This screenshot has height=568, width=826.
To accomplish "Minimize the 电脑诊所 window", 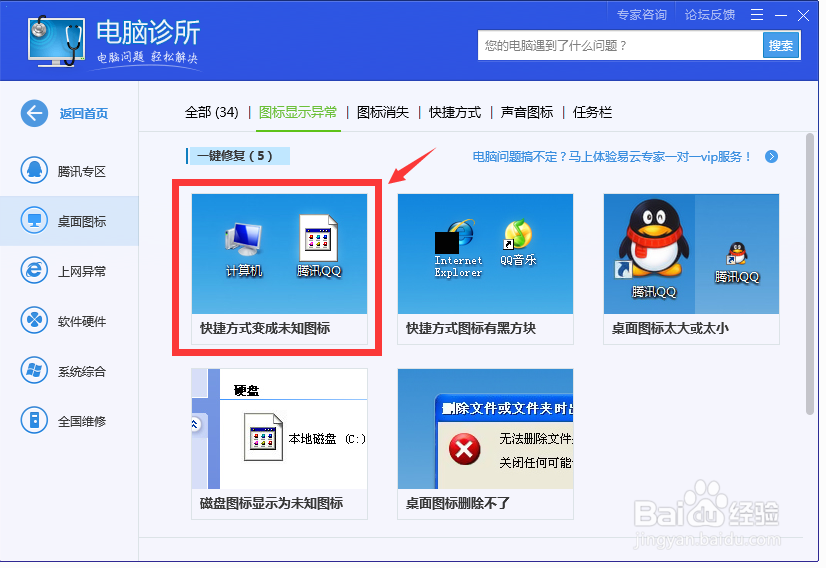I will (x=781, y=15).
